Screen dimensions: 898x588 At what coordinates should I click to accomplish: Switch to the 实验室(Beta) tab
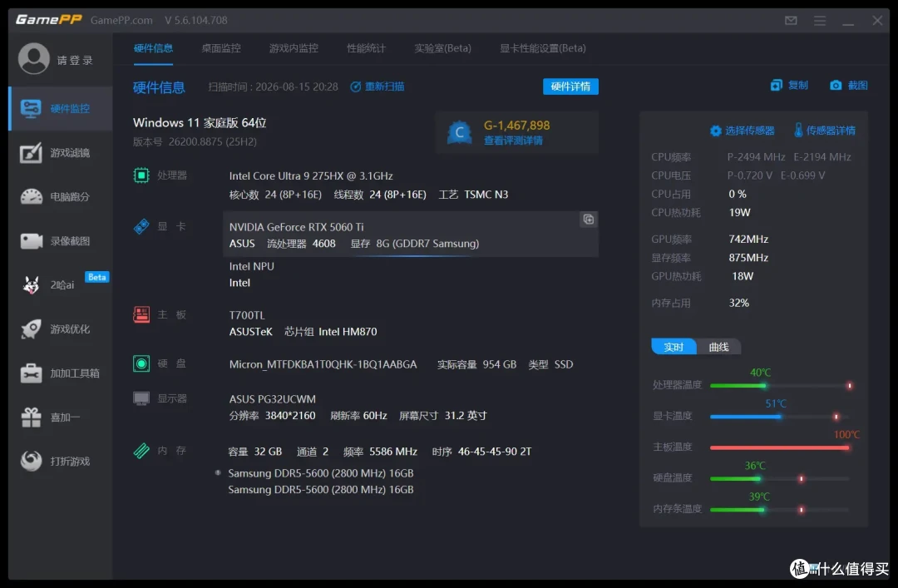tap(442, 48)
